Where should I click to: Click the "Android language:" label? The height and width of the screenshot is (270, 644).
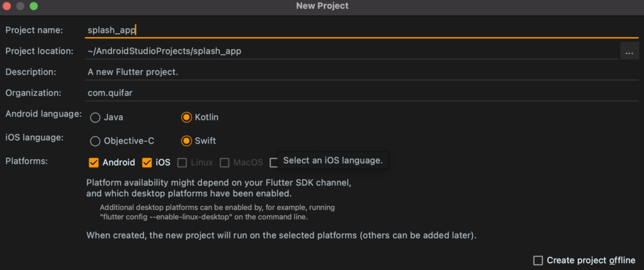coord(43,114)
